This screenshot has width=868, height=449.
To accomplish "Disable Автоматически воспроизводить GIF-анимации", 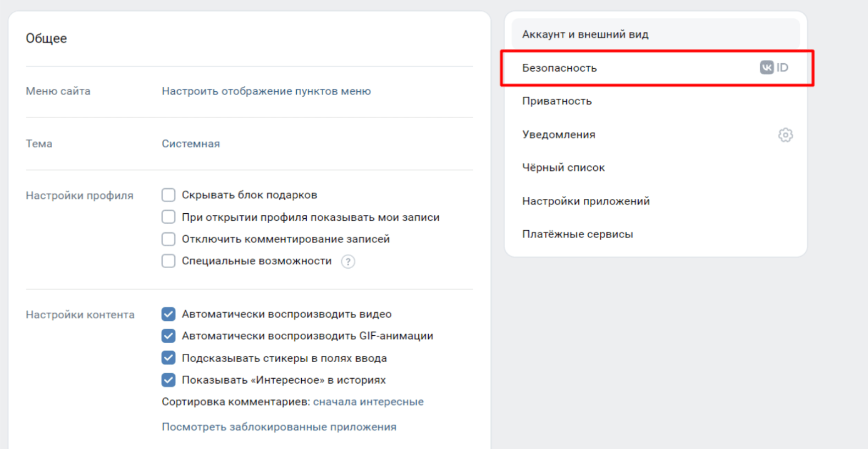I will [168, 336].
